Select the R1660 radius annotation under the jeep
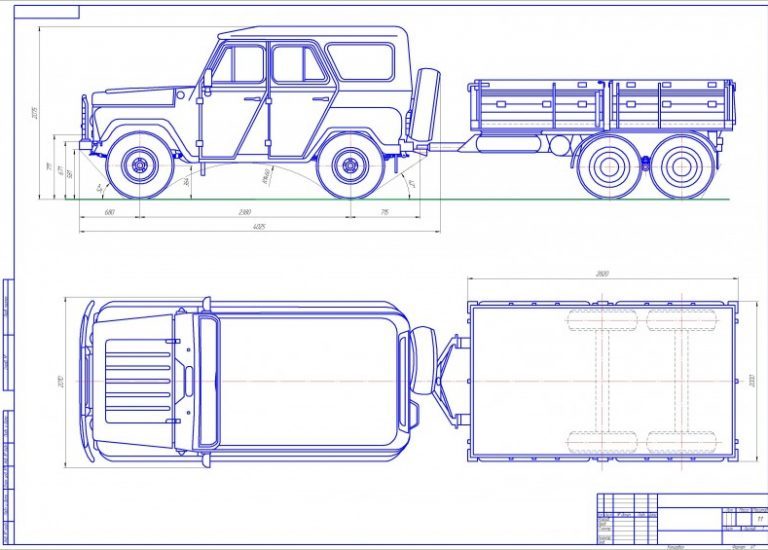This screenshot has height=550, width=768. click(266, 175)
